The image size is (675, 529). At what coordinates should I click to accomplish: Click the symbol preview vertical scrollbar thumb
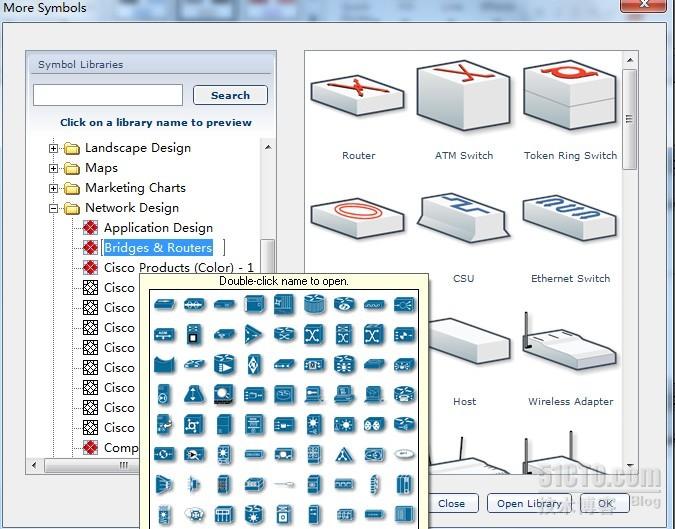[629, 119]
